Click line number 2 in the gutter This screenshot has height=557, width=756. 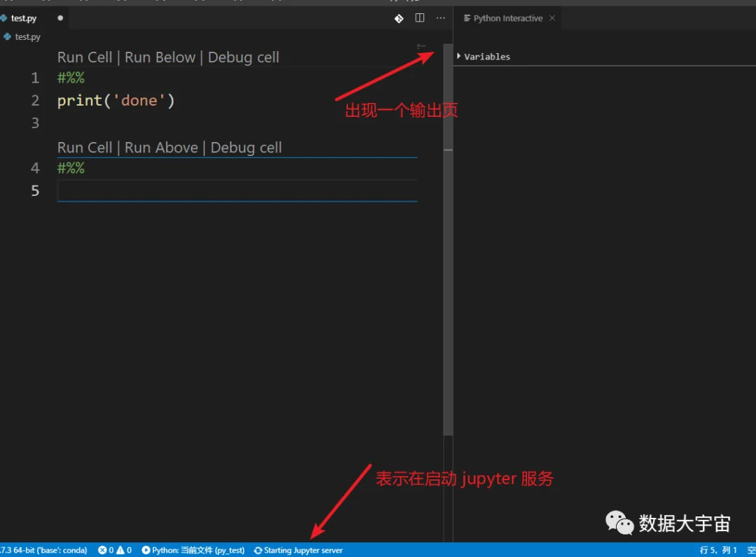click(x=35, y=100)
